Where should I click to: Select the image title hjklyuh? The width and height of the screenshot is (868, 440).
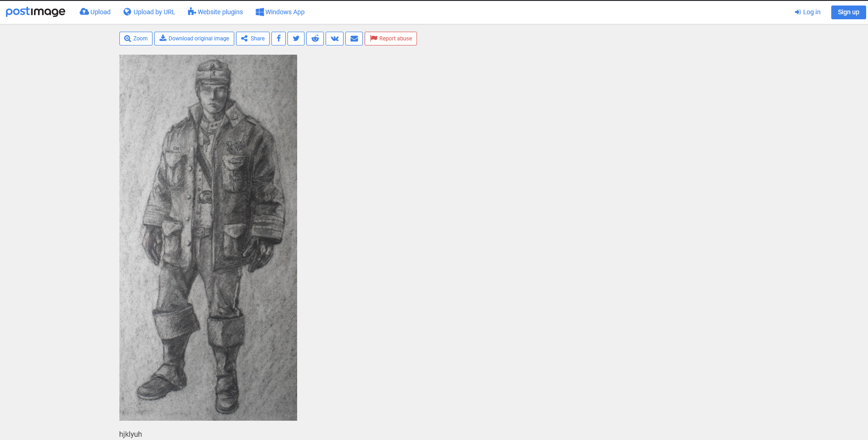pos(130,434)
